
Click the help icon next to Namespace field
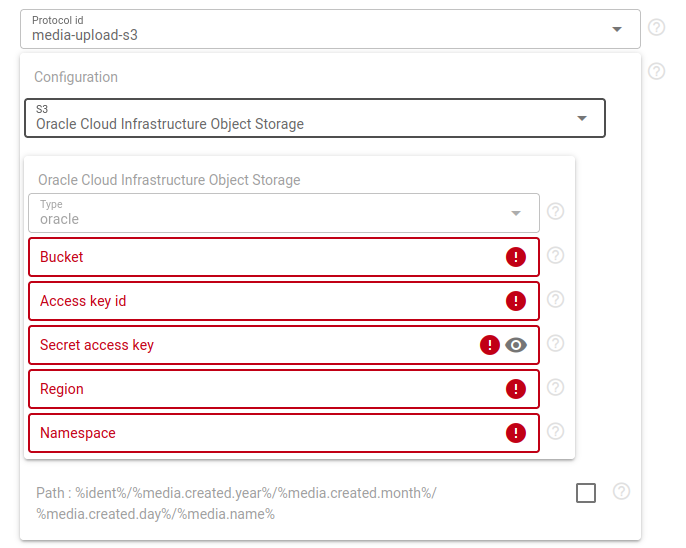pyautogui.click(x=556, y=431)
